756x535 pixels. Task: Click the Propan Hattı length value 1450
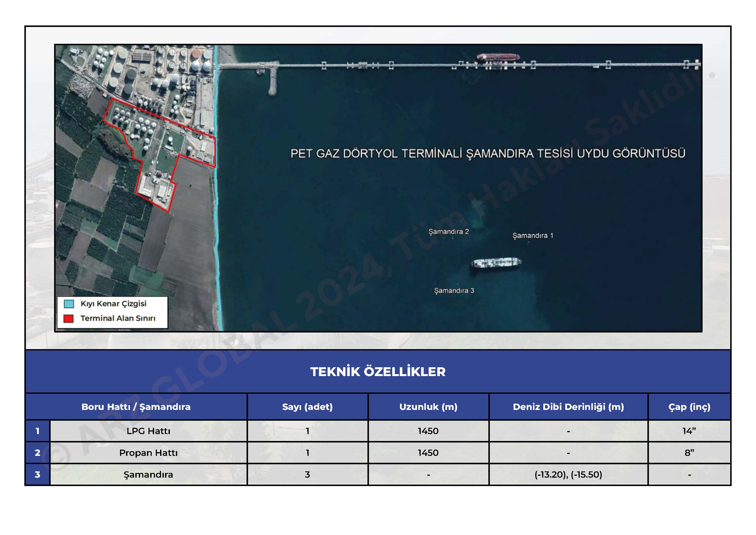[428, 453]
